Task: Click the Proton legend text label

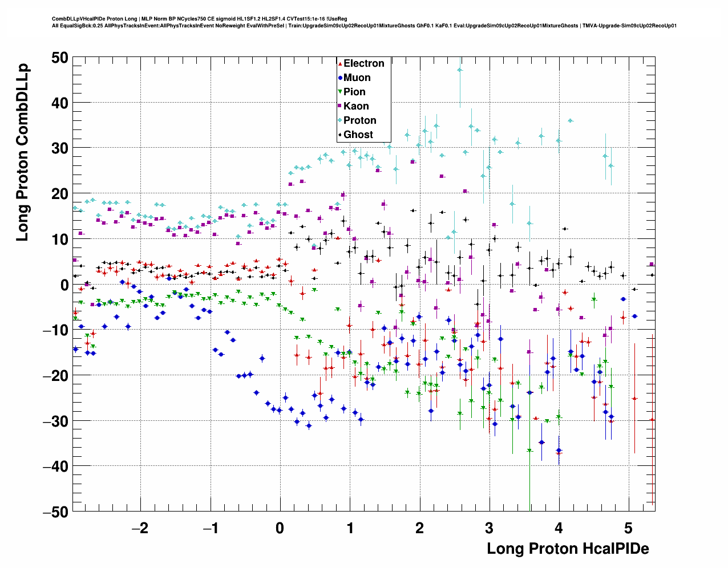Action: click(359, 120)
